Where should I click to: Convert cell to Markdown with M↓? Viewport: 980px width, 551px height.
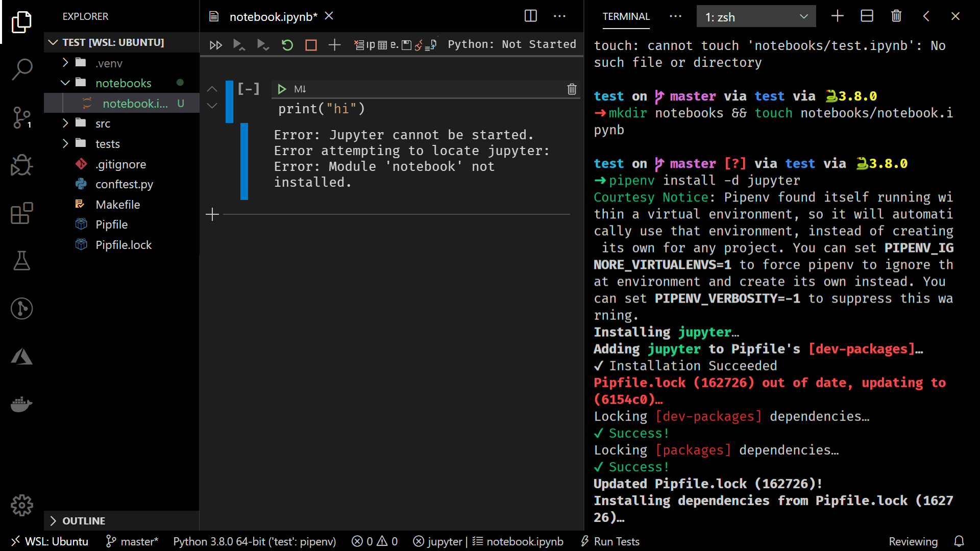tap(300, 89)
